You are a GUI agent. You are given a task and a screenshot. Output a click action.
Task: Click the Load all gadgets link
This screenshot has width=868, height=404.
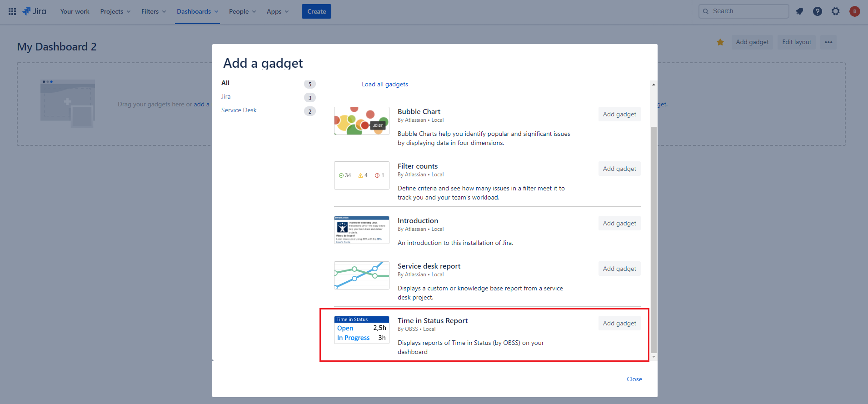pos(384,85)
